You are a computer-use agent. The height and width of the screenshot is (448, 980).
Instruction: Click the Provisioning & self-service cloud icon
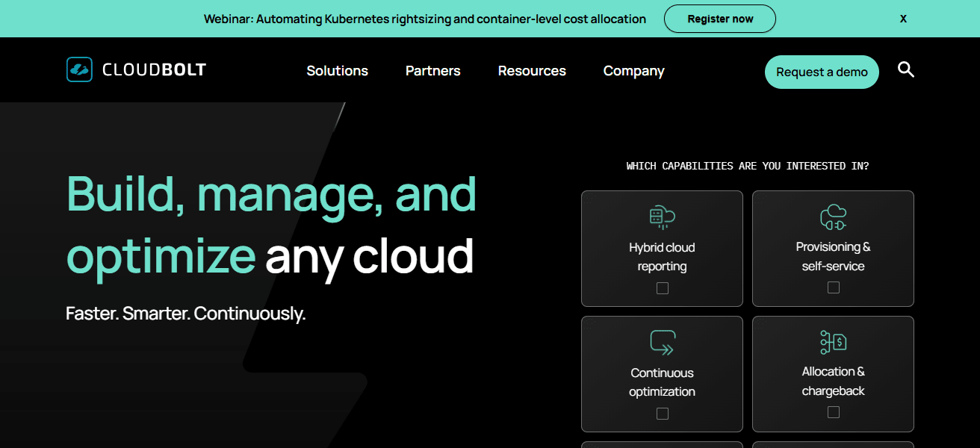[x=833, y=217]
